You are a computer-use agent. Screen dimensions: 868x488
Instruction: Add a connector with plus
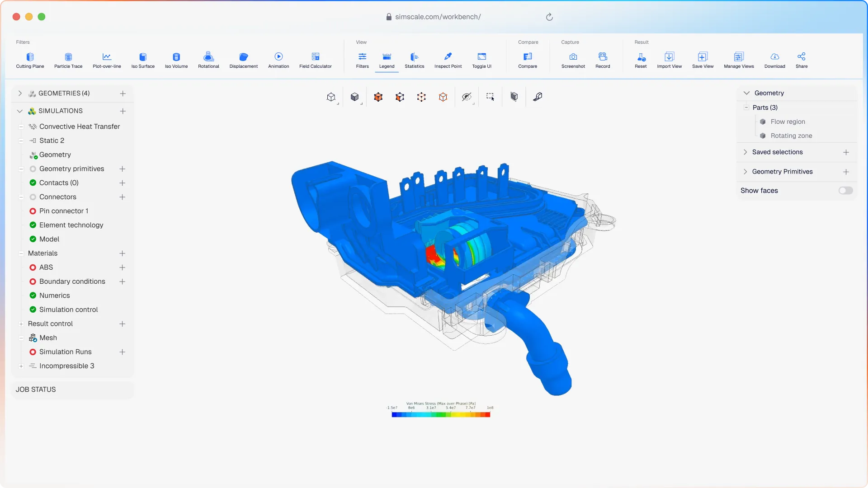point(122,197)
